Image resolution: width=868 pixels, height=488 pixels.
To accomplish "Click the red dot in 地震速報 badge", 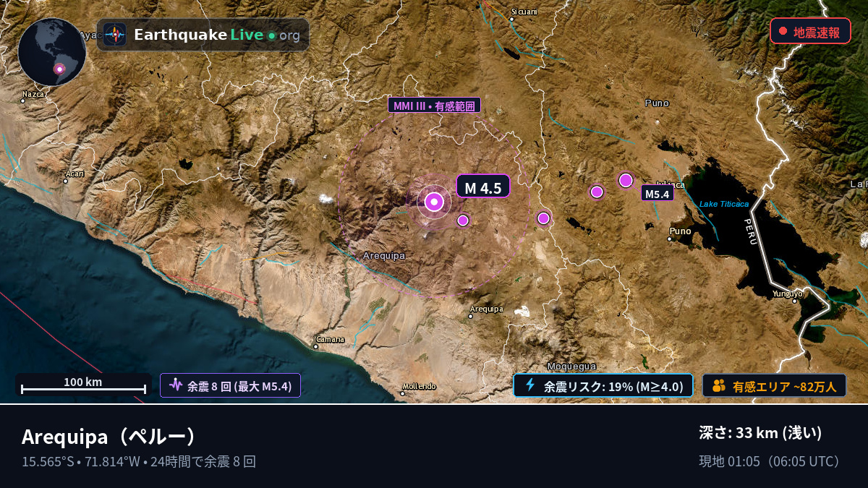I will coord(783,31).
